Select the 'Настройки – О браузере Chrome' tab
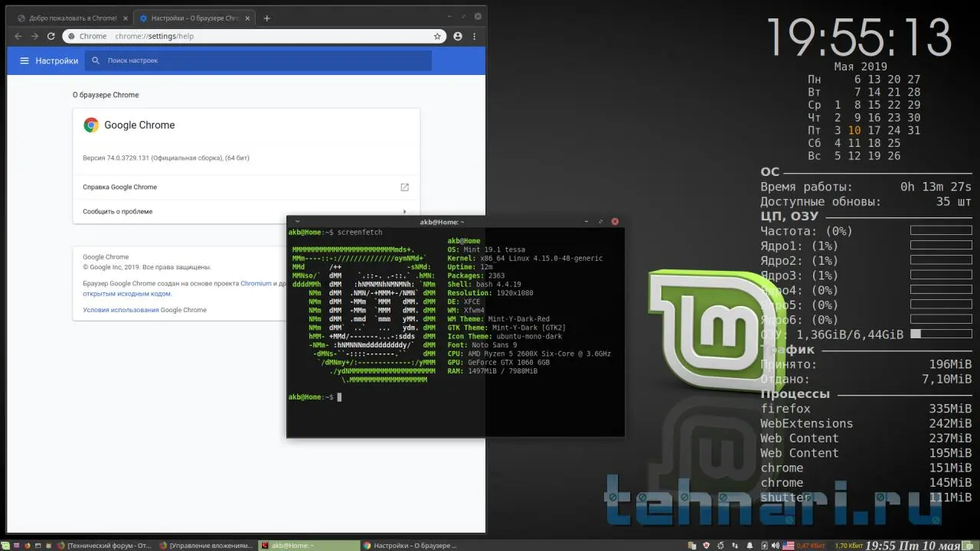The height and width of the screenshot is (551, 980). tap(196, 18)
